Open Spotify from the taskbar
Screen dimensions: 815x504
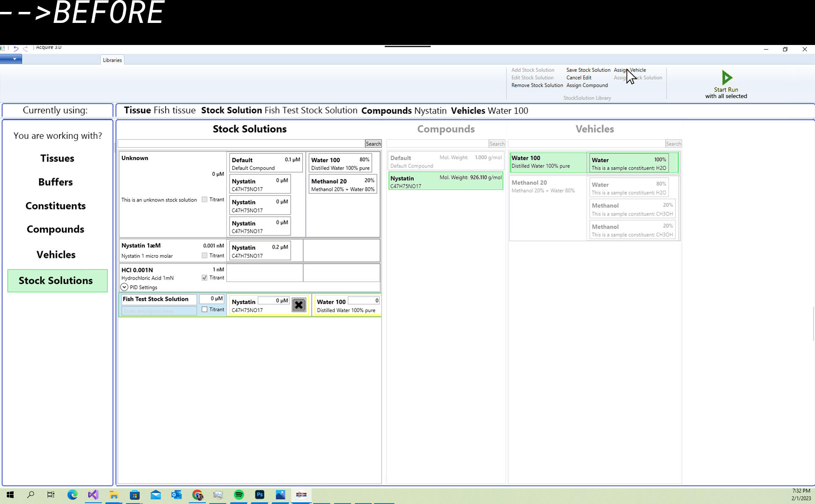pyautogui.click(x=239, y=495)
